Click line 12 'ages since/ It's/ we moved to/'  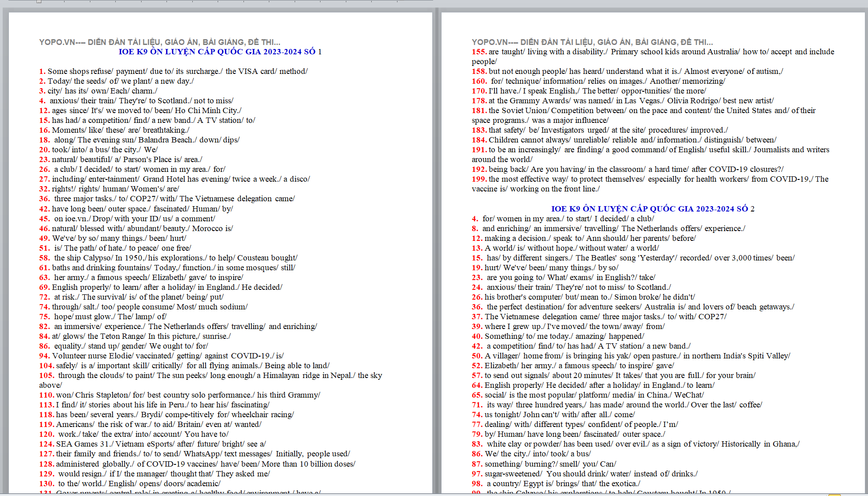tap(141, 110)
